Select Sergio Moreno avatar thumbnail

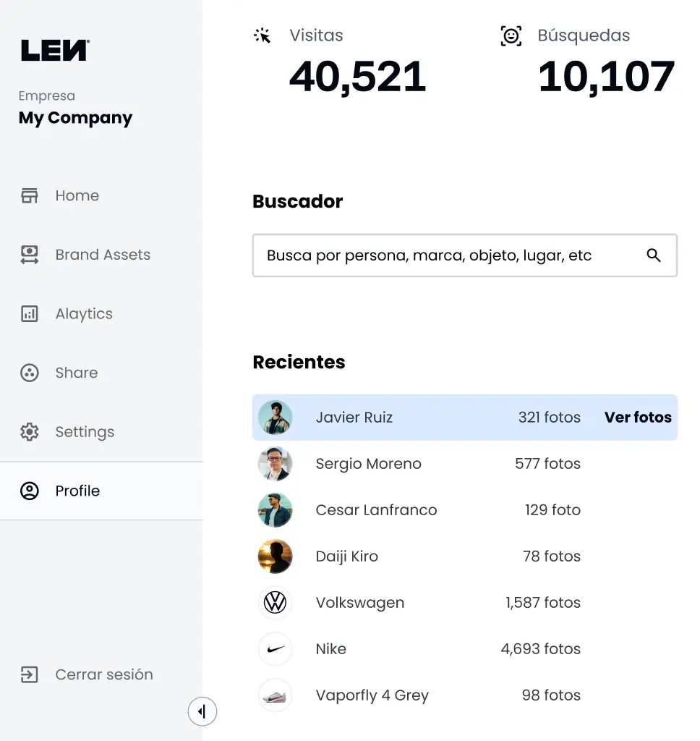click(276, 464)
